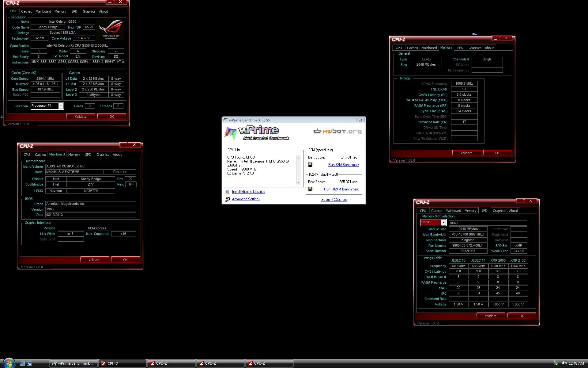Screen dimensions: 588x368
Task: Click the Intel Celeron G550 name field
Action: click(63, 21)
